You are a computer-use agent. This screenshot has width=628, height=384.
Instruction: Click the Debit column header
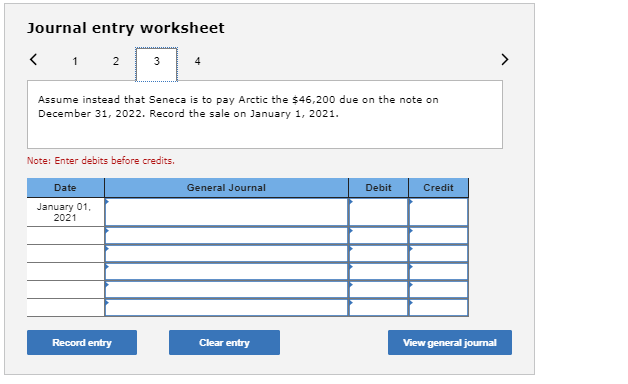[x=378, y=187]
